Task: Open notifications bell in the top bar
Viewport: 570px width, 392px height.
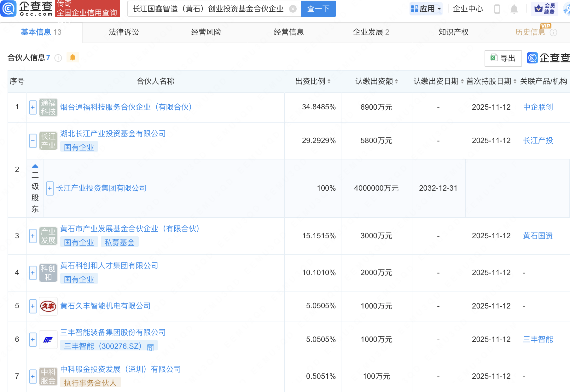Action: click(514, 9)
